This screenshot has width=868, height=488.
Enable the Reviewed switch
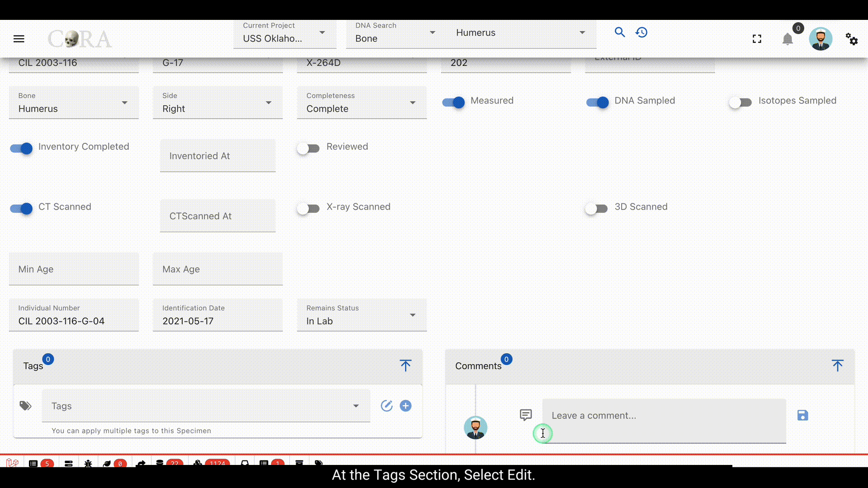click(x=308, y=148)
